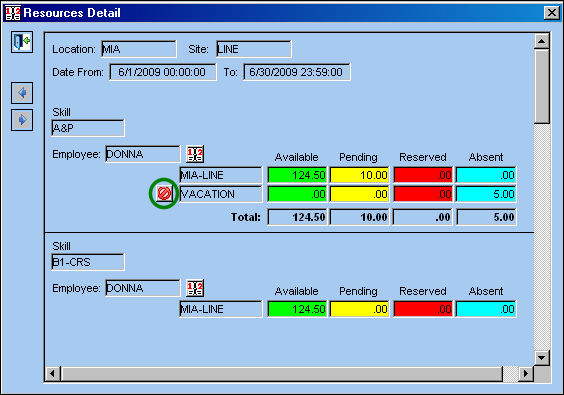This screenshot has height=395, width=564.
Task: Click the Reserved header under A&P
Action: tap(423, 157)
